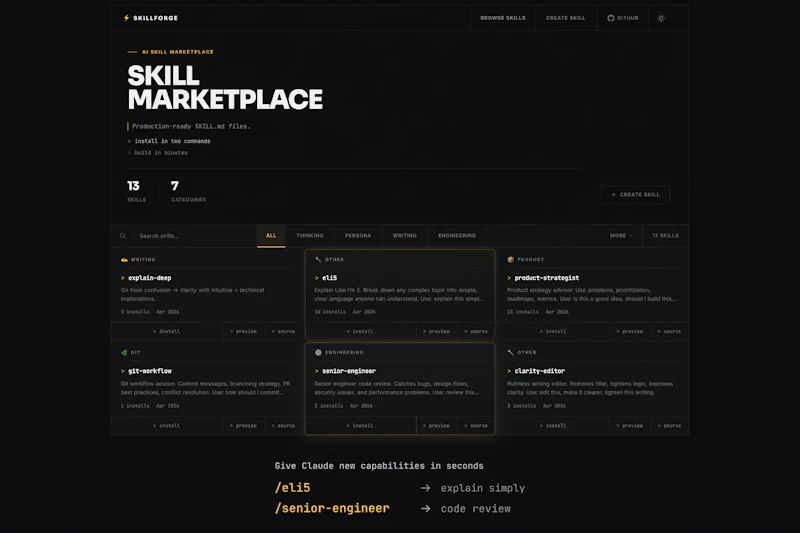
Task: Open the senior-engineer skill title
Action: coord(348,371)
